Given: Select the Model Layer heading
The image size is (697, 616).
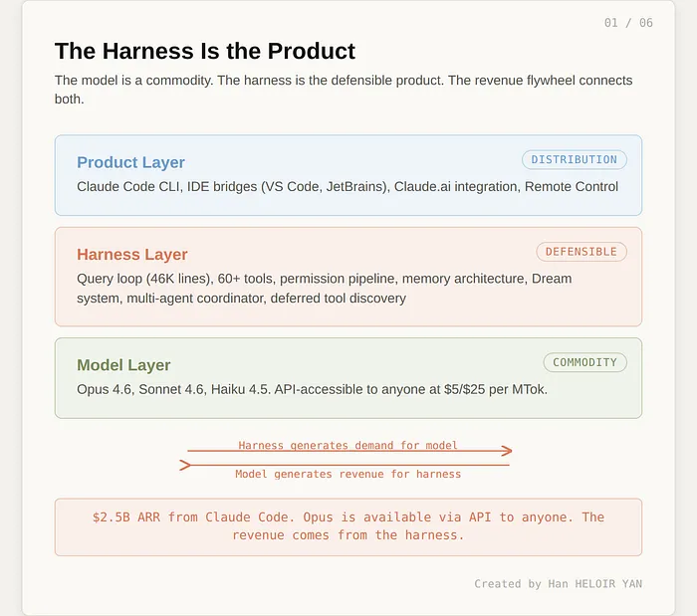Looking at the screenshot, I should pos(123,365).
